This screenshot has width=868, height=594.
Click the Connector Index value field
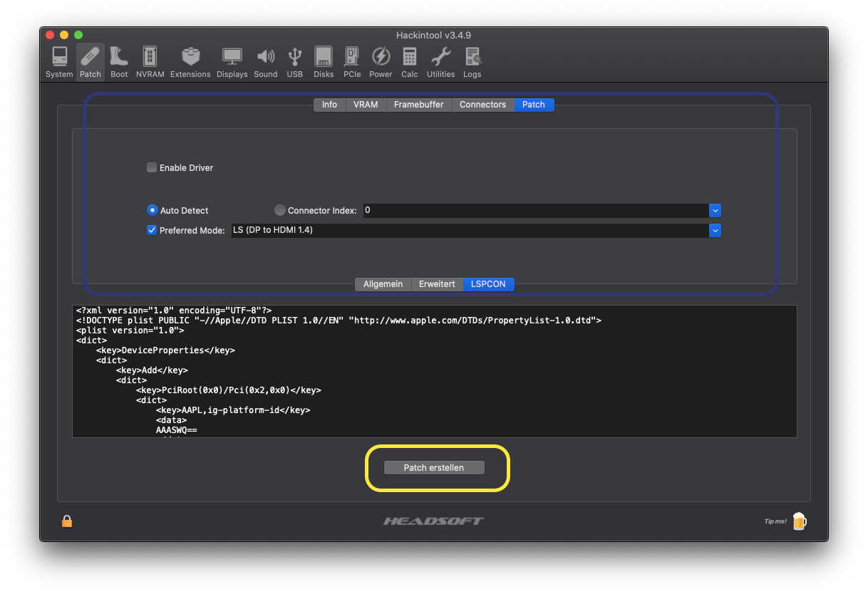(x=536, y=210)
